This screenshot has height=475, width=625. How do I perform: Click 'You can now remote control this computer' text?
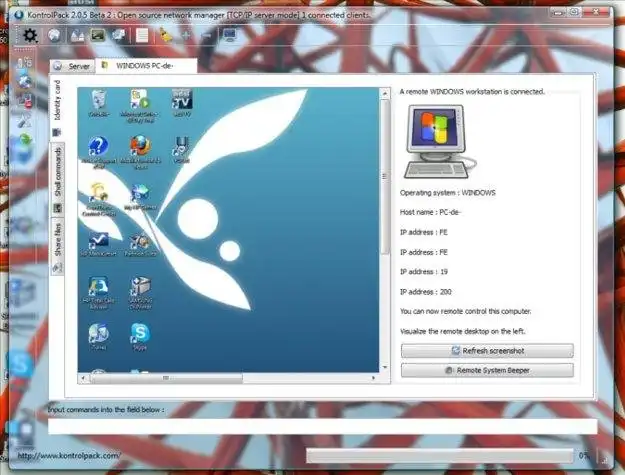[466, 311]
